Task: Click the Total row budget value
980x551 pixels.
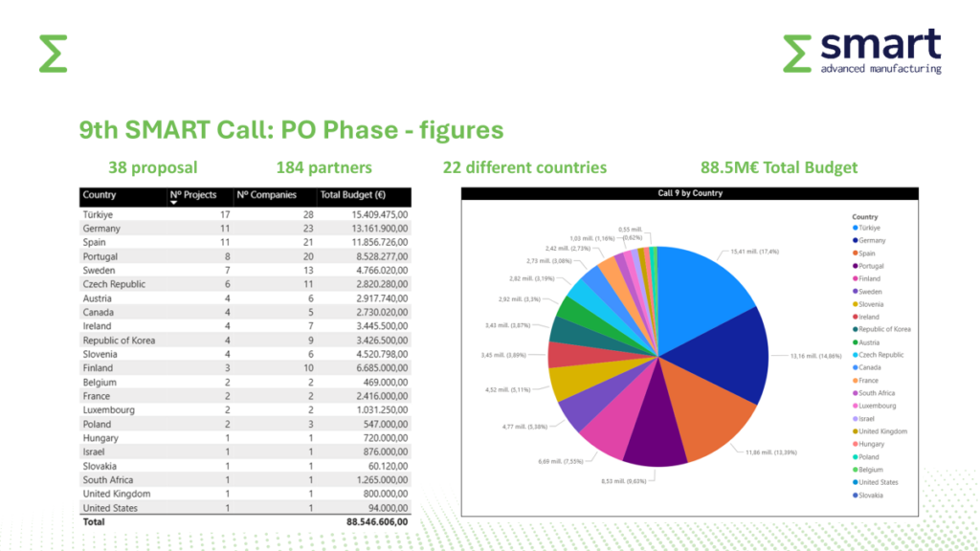Action: 377,522
